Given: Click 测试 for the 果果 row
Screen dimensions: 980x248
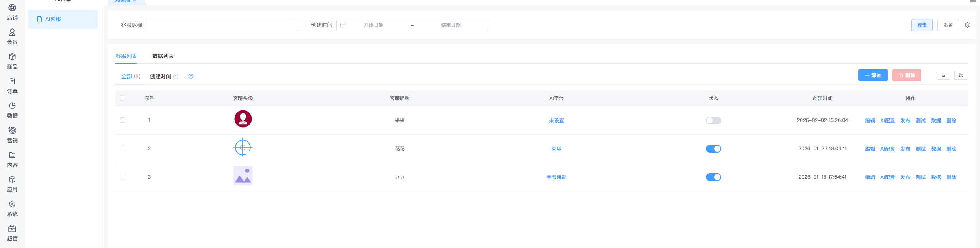Looking at the screenshot, I should point(921,120).
